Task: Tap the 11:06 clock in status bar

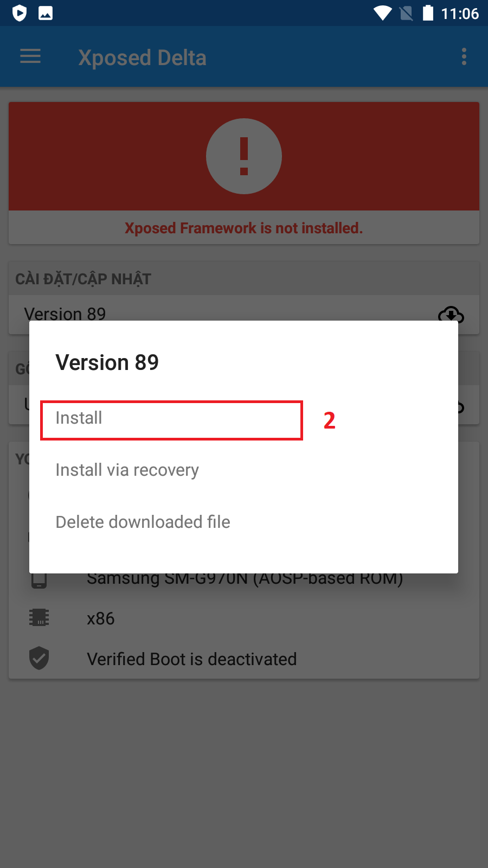Action: 460,14
